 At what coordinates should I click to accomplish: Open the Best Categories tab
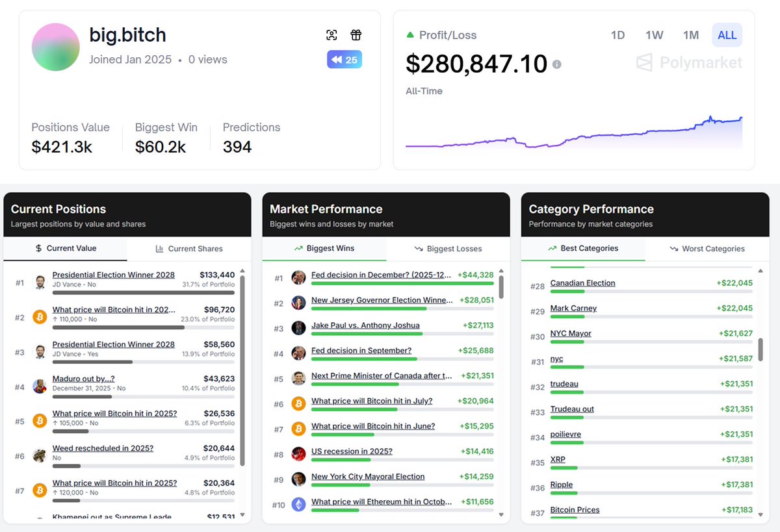(x=583, y=248)
